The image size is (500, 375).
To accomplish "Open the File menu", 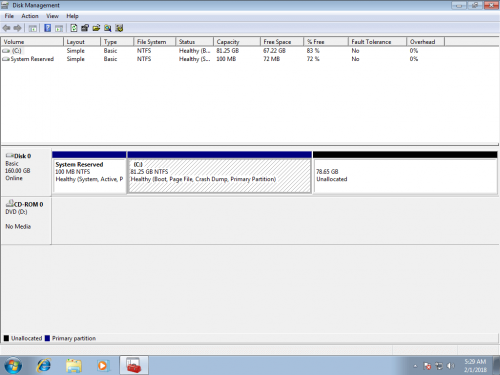I will pyautogui.click(x=9, y=16).
